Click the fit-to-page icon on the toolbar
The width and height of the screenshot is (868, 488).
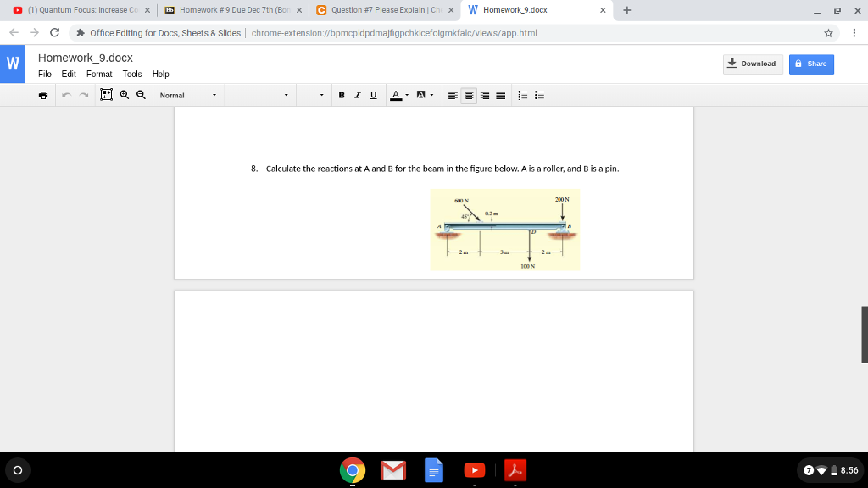107,94
